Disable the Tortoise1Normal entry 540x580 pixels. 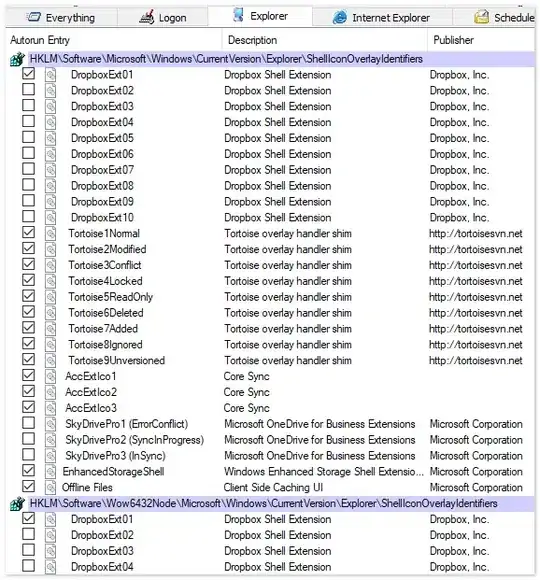(x=28, y=232)
